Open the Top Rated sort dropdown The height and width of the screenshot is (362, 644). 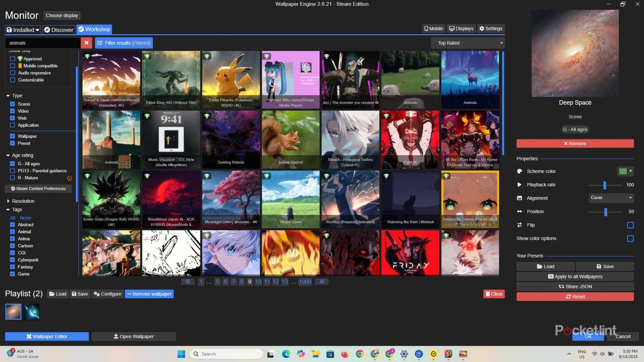click(468, 43)
